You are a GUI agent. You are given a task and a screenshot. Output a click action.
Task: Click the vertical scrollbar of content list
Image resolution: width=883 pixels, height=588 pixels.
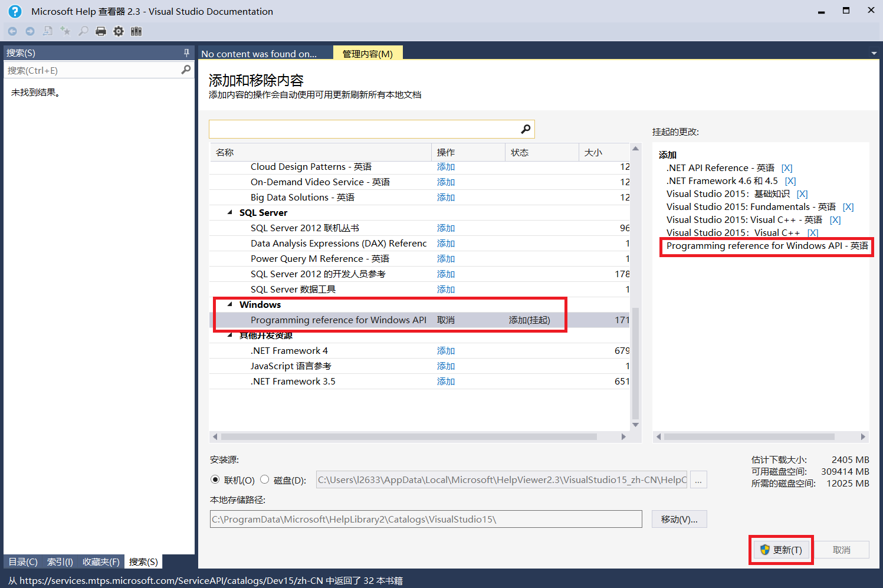point(635,363)
